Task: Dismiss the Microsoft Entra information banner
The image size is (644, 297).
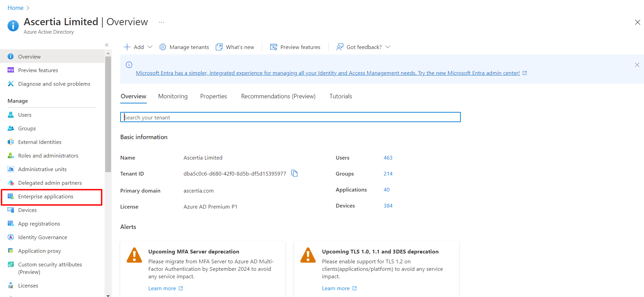Action: point(637,65)
